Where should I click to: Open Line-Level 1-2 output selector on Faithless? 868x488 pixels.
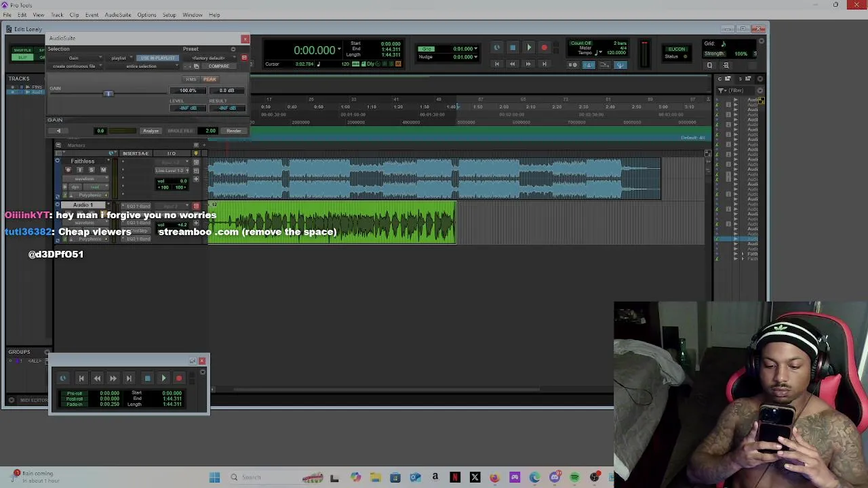[172, 171]
